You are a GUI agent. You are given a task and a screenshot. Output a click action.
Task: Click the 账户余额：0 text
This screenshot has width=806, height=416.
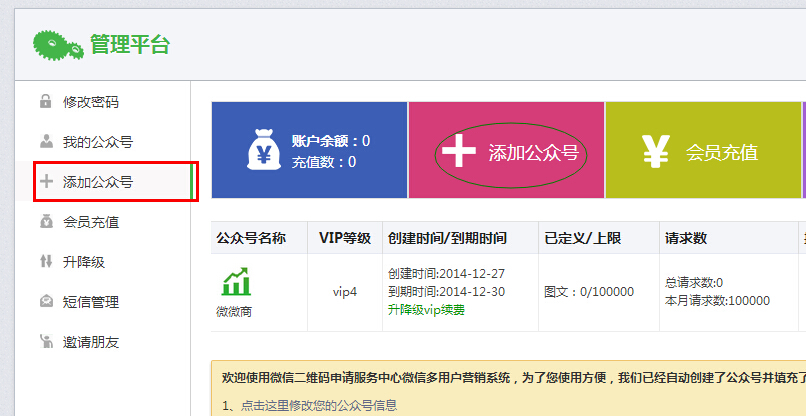coord(331,141)
